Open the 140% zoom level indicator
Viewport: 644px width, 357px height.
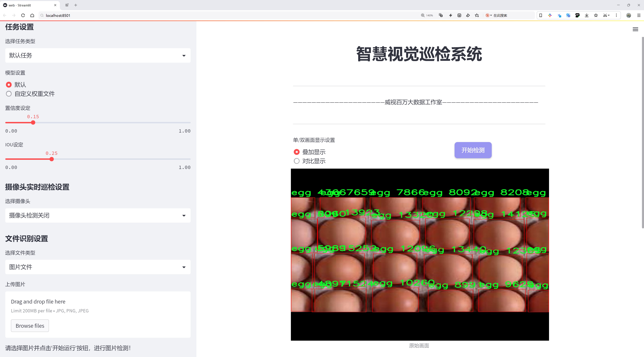(427, 15)
